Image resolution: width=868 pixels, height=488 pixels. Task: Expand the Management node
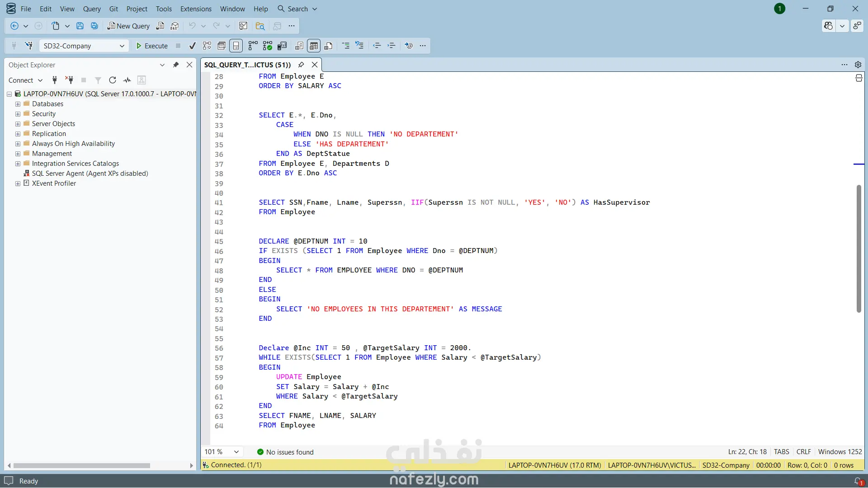[x=18, y=154]
